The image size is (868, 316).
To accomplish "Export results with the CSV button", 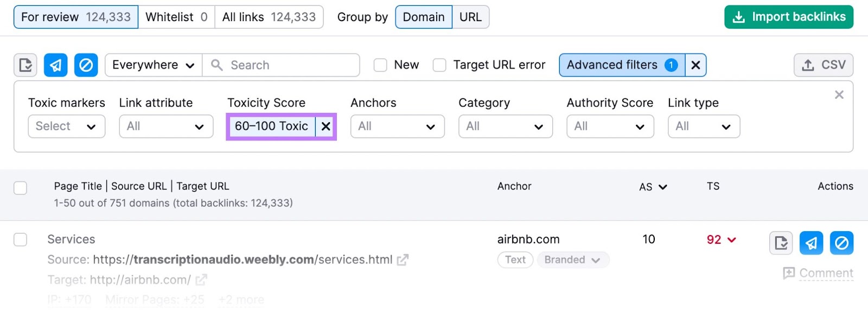I will tap(823, 65).
